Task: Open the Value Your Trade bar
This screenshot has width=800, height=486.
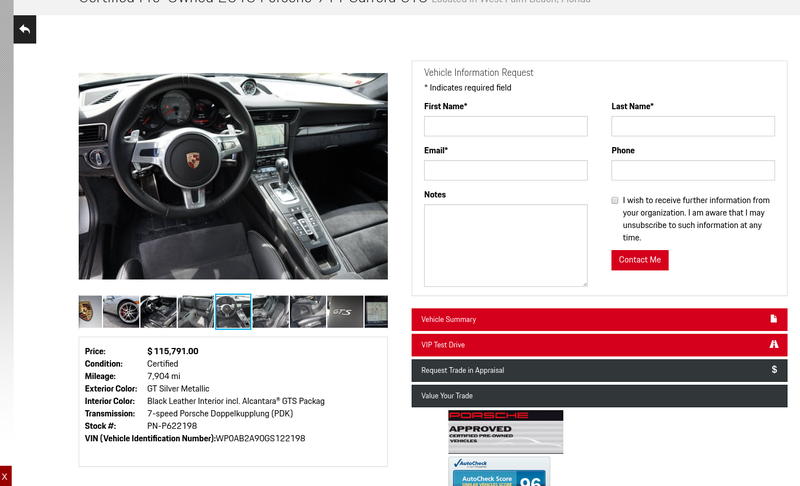Action: click(x=599, y=396)
